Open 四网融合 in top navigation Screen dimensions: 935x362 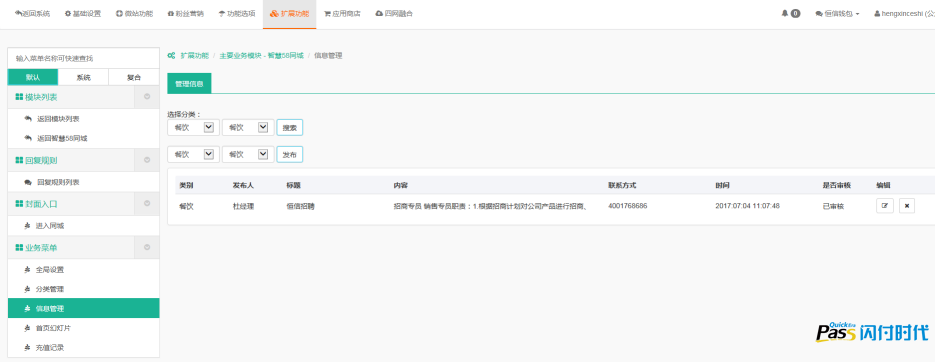coord(394,13)
